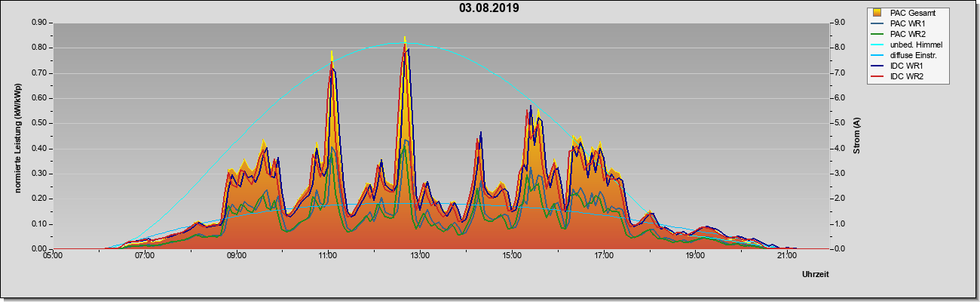The height and width of the screenshot is (302, 980).
Task: Click the 09:00 time axis label
Action: [236, 256]
